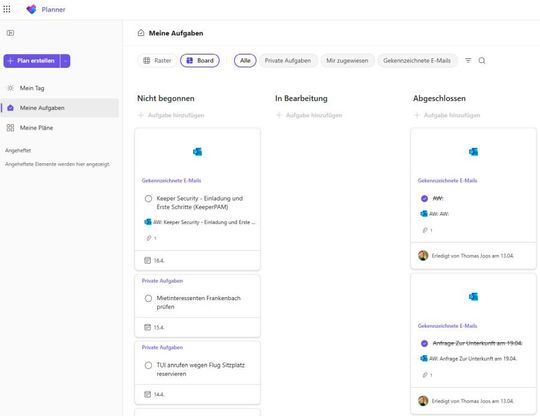Open Private Aufgaben link on Mietinteressenten card
This screenshot has height=416, width=540.
162,281
